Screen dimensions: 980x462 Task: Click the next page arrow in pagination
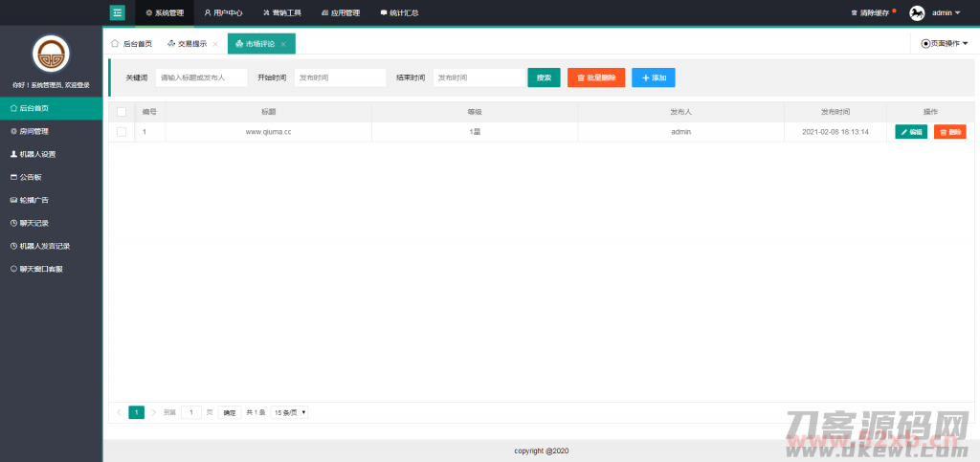click(153, 412)
